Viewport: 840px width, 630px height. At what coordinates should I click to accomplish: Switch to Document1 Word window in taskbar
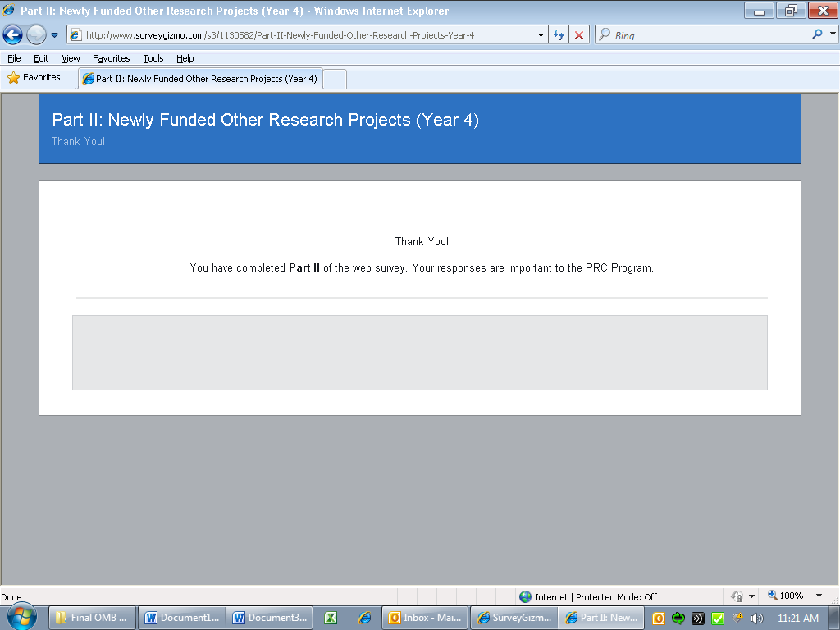(181, 618)
